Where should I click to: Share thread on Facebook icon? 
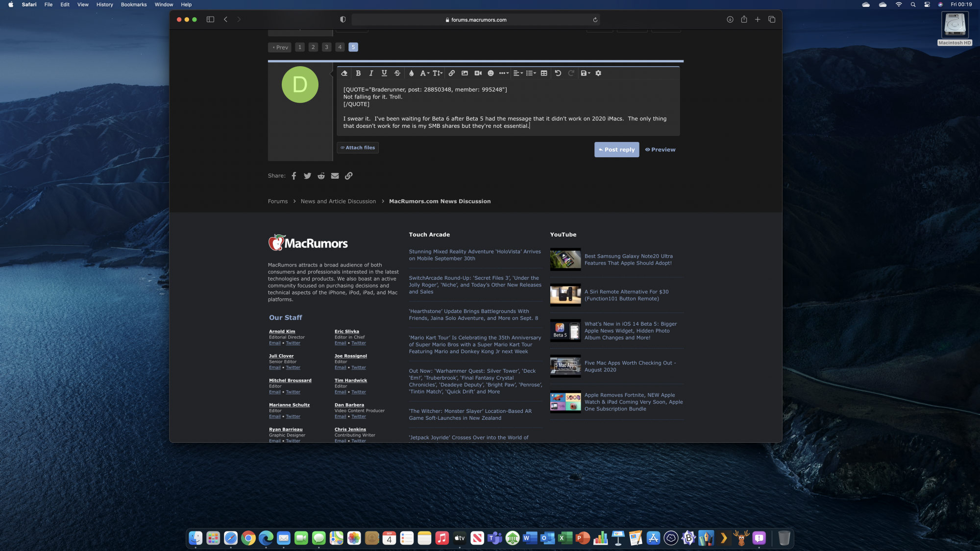(x=294, y=176)
